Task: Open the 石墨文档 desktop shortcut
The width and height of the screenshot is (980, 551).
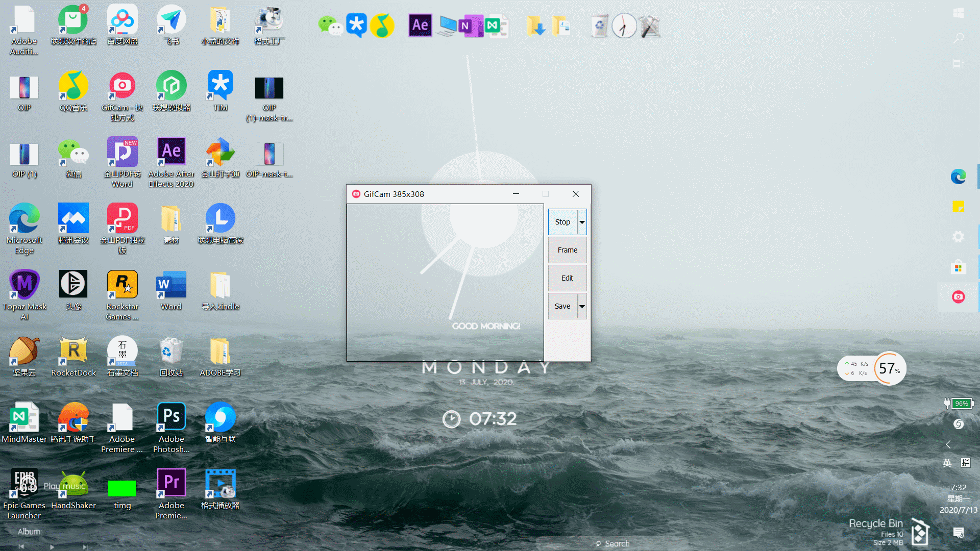Action: (x=122, y=357)
